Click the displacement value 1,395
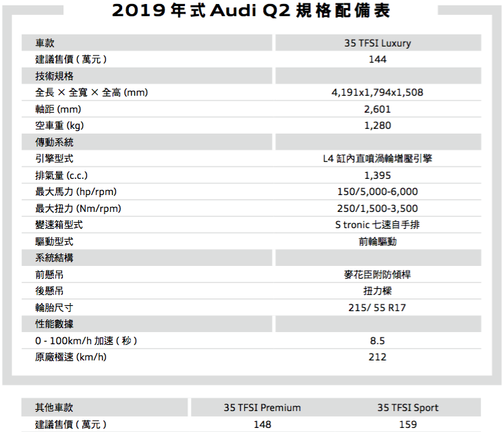 378,175
